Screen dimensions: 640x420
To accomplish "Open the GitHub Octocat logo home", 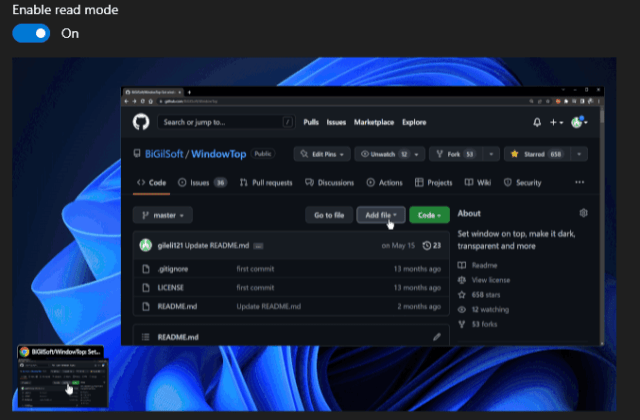I will (x=141, y=122).
